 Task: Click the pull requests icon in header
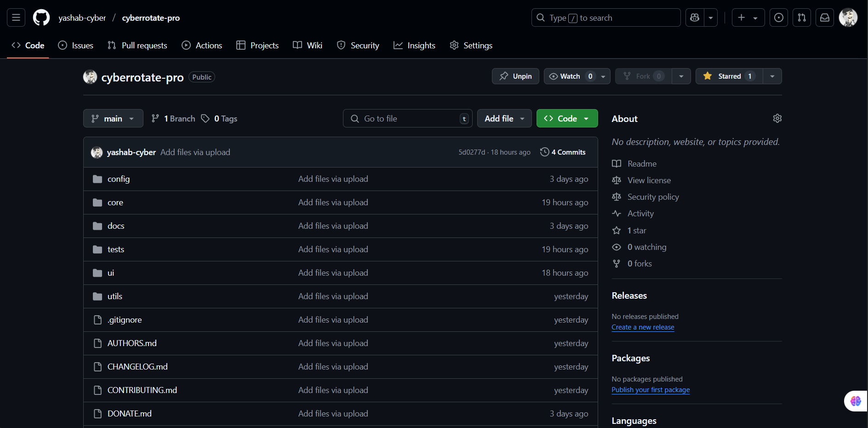coord(802,18)
